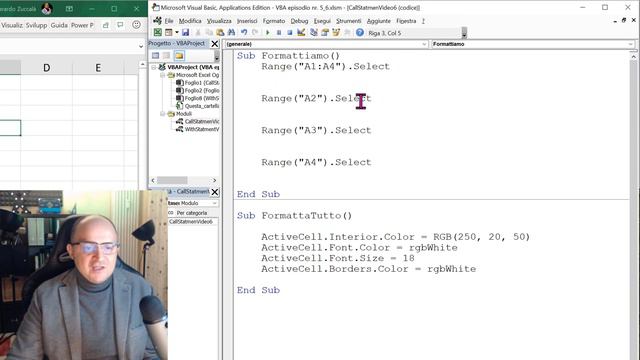Click Project panel horizontal scrollbar thumb
The width and height of the screenshot is (640, 360).
coord(172,180)
